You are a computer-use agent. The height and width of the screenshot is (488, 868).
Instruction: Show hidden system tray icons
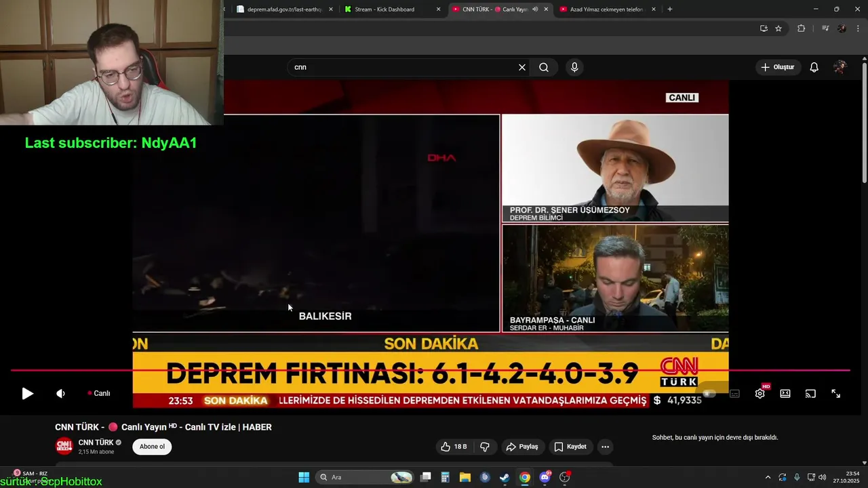click(768, 477)
